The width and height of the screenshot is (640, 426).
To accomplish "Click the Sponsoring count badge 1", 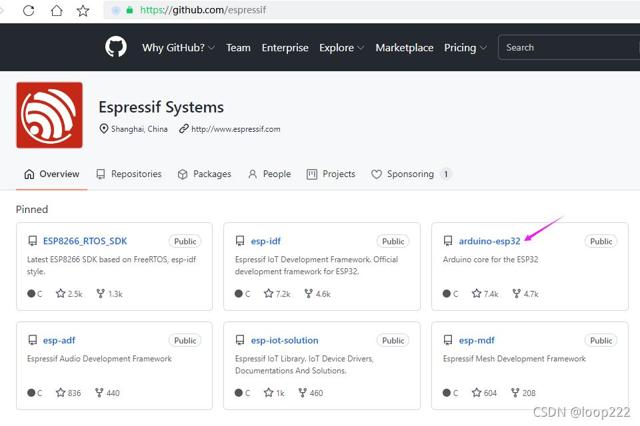I will point(446,174).
